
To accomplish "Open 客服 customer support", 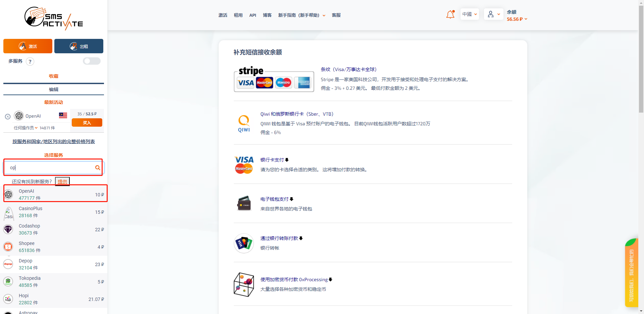I will click(x=336, y=15).
